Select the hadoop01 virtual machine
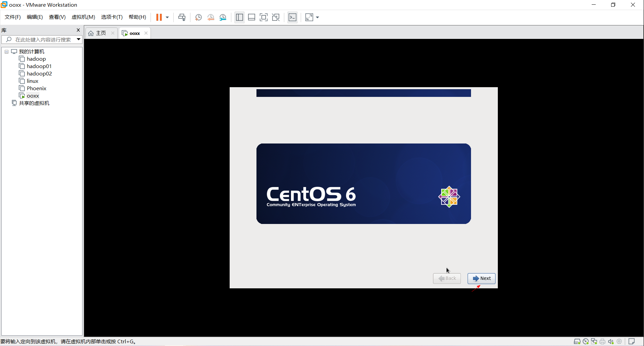Screen dimensions: 644x346 [39, 66]
